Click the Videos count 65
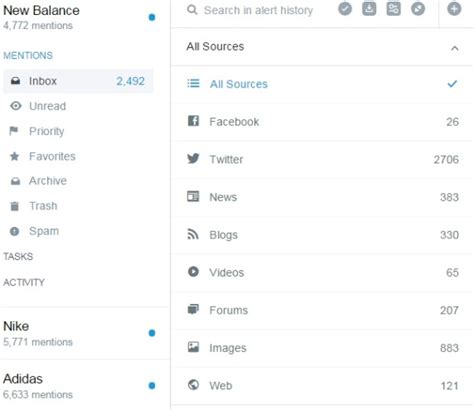 [x=452, y=272]
